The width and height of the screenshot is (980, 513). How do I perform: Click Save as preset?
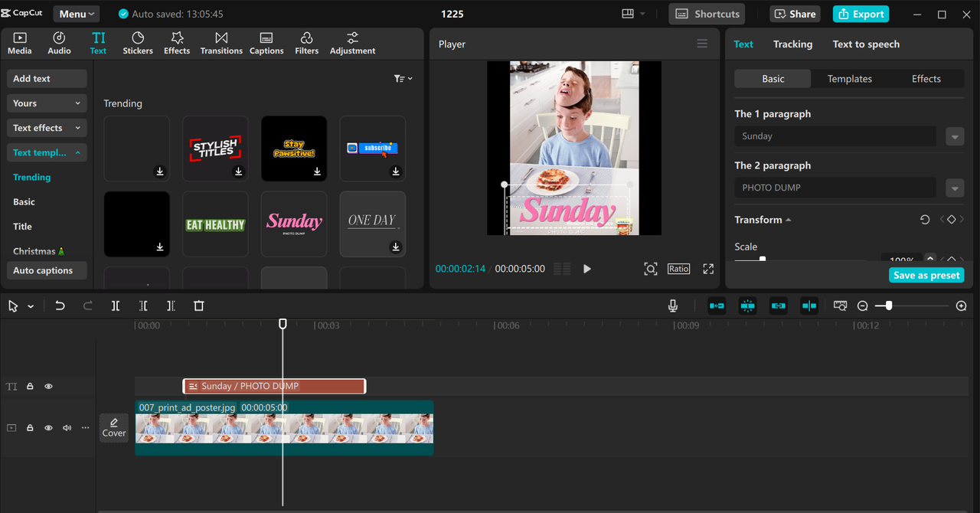pyautogui.click(x=926, y=275)
